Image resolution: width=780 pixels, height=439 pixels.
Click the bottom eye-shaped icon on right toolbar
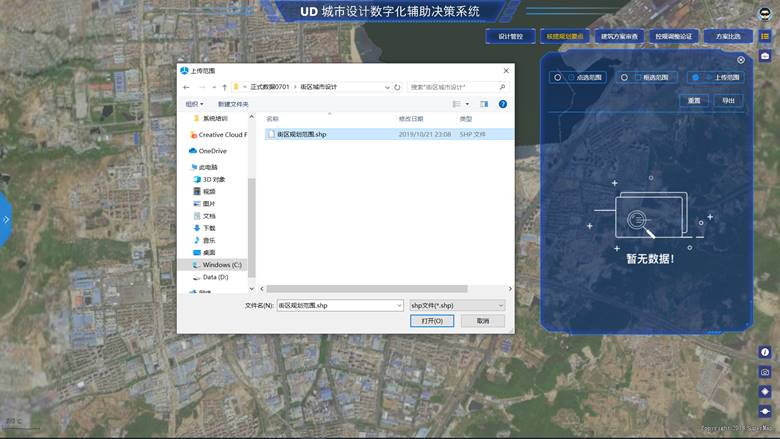pos(765,411)
